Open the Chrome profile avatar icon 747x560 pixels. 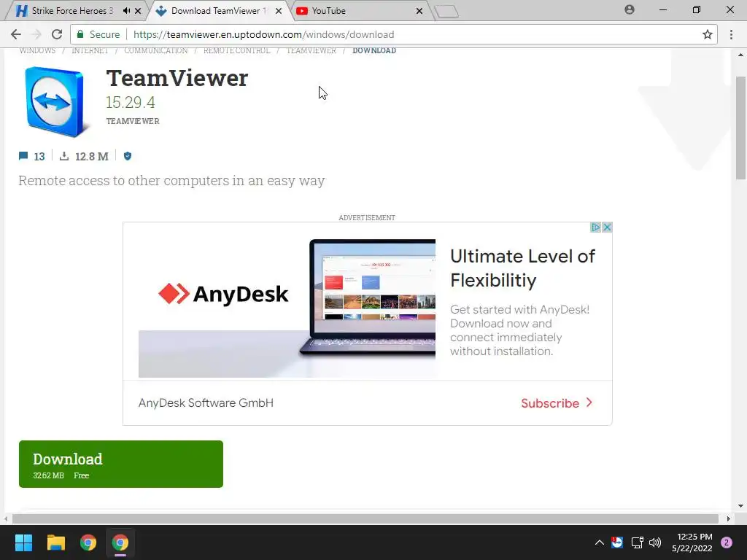pos(630,9)
